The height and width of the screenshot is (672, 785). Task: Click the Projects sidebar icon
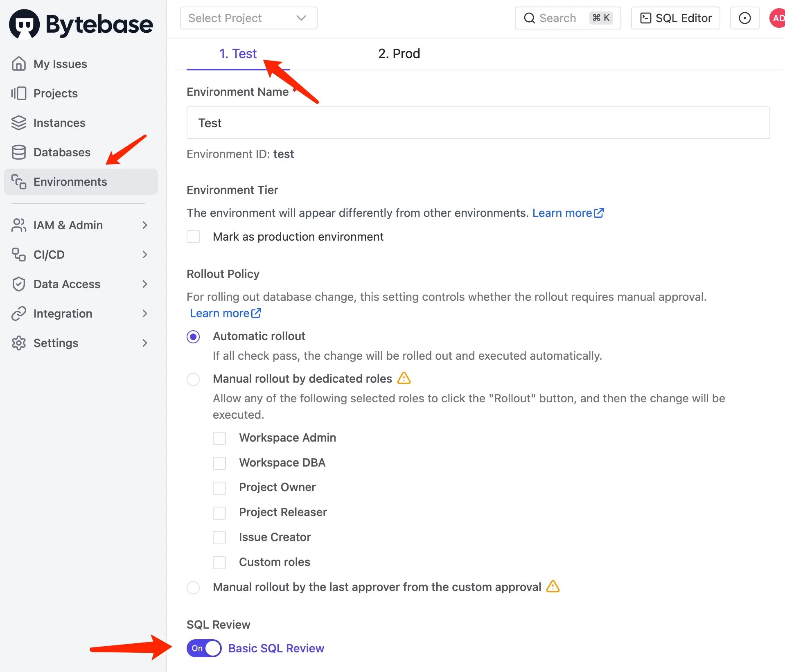pyautogui.click(x=19, y=93)
